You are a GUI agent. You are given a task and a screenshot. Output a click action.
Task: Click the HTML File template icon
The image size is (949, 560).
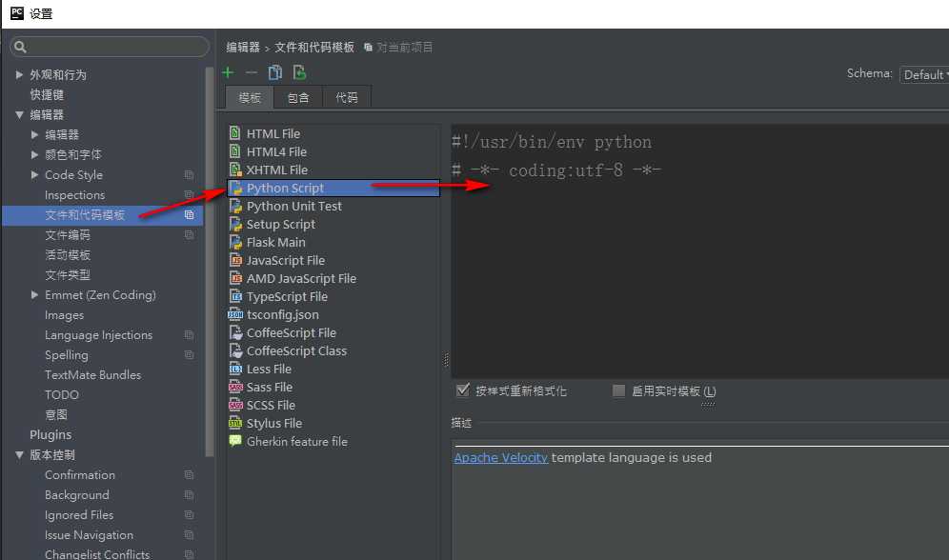[x=235, y=133]
